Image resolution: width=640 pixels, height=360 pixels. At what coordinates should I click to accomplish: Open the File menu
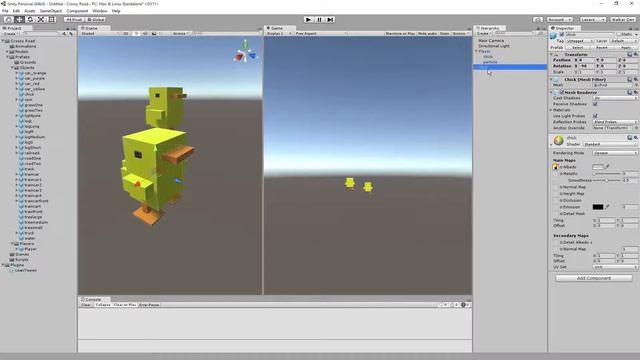tap(5, 11)
